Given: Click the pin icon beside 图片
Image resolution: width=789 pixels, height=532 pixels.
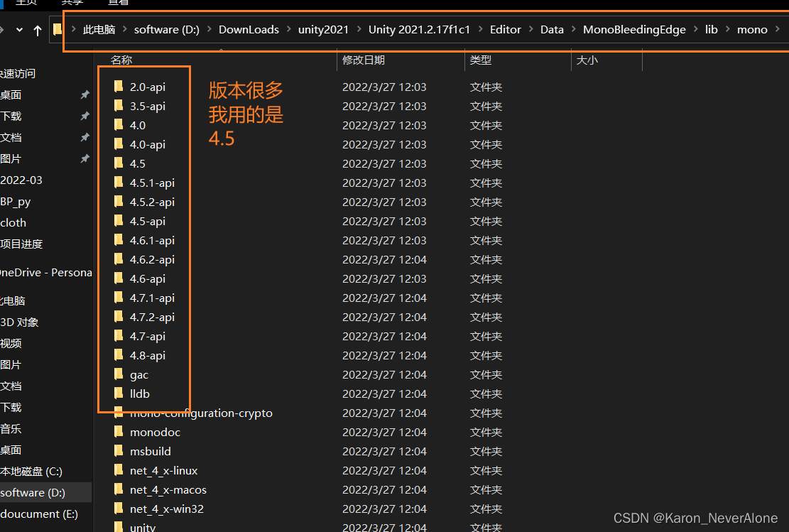Looking at the screenshot, I should pos(85,158).
